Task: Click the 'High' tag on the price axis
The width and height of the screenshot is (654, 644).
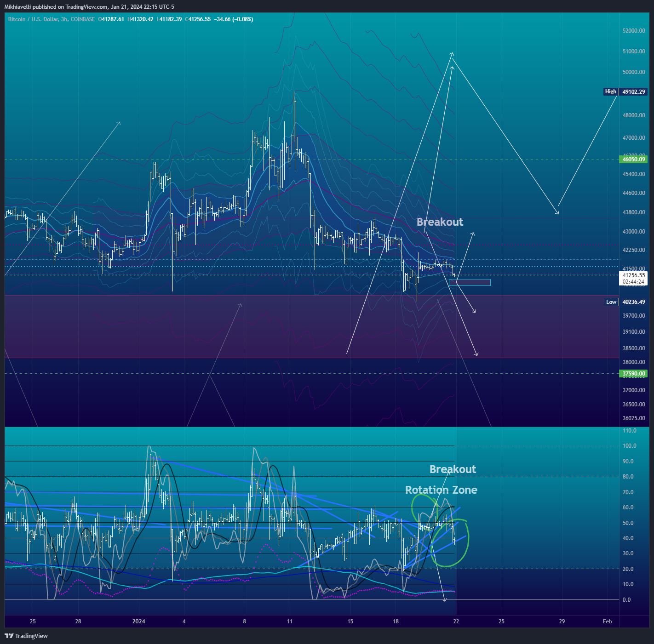Action: tap(610, 91)
